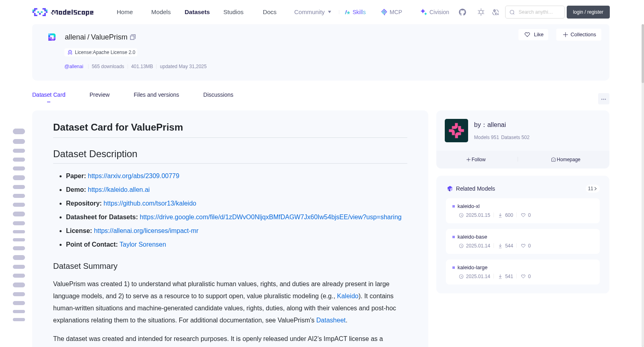This screenshot has height=347, width=644.
Task: Open the GitHub icon link
Action: (x=462, y=12)
